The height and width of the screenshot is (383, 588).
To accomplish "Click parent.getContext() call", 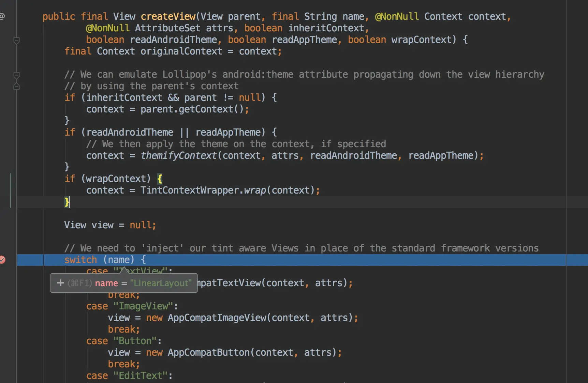I will pyautogui.click(x=192, y=109).
